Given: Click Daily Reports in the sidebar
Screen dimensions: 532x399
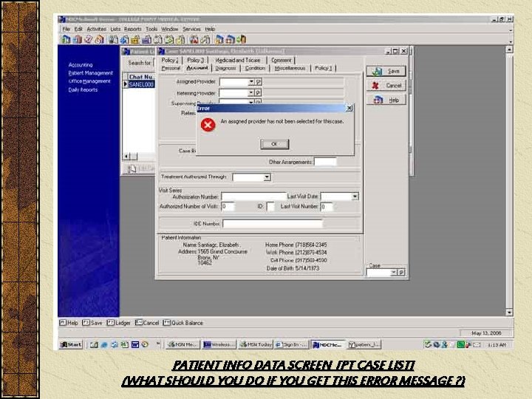Looking at the screenshot, I should tap(83, 89).
